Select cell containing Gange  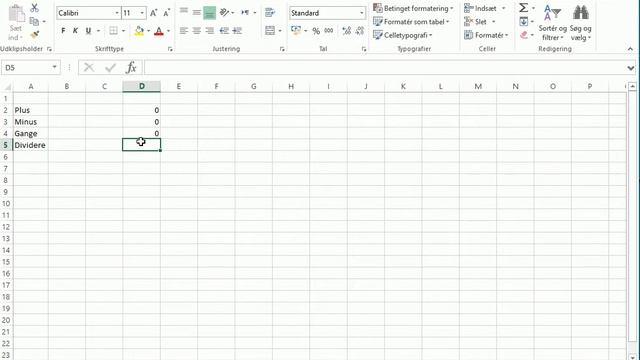pyautogui.click(x=30, y=133)
